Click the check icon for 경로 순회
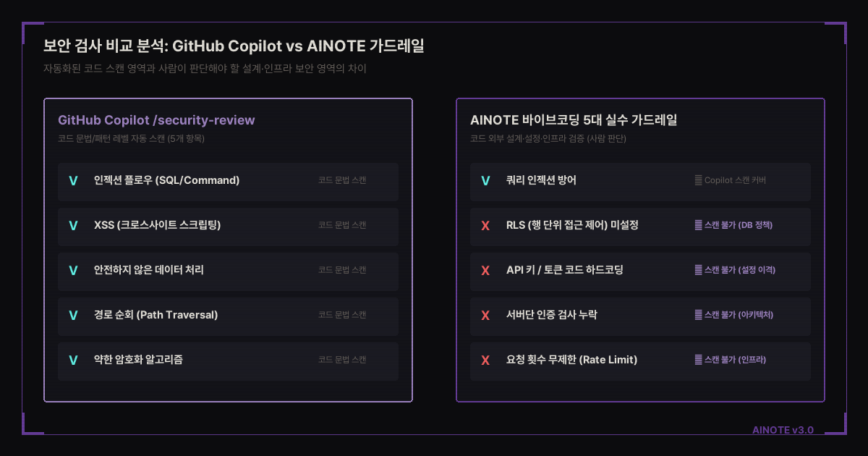Image resolution: width=868 pixels, height=456 pixels. [73, 315]
